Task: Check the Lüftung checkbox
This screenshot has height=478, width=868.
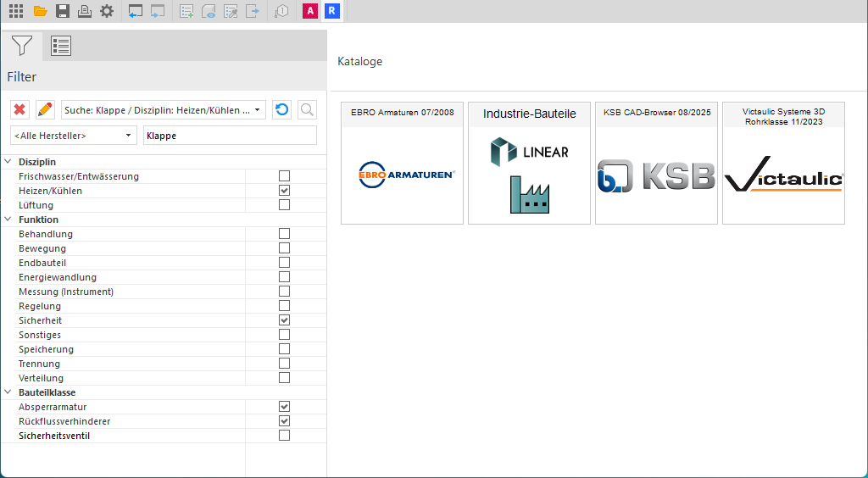Action: 285,205
